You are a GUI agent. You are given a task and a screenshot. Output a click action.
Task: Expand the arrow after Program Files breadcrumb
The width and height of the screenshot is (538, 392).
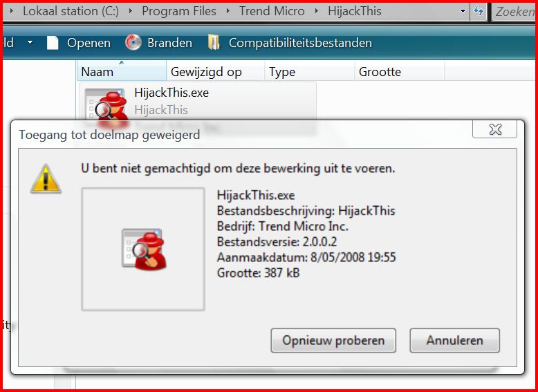point(228,11)
